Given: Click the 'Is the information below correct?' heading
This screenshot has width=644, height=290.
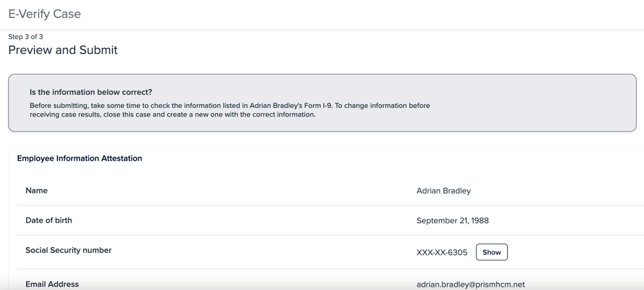Looking at the screenshot, I should coord(91,92).
